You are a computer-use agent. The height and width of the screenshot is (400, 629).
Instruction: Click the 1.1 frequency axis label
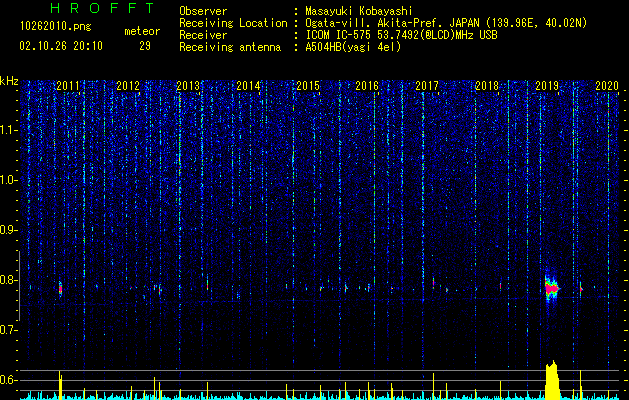tap(7, 130)
